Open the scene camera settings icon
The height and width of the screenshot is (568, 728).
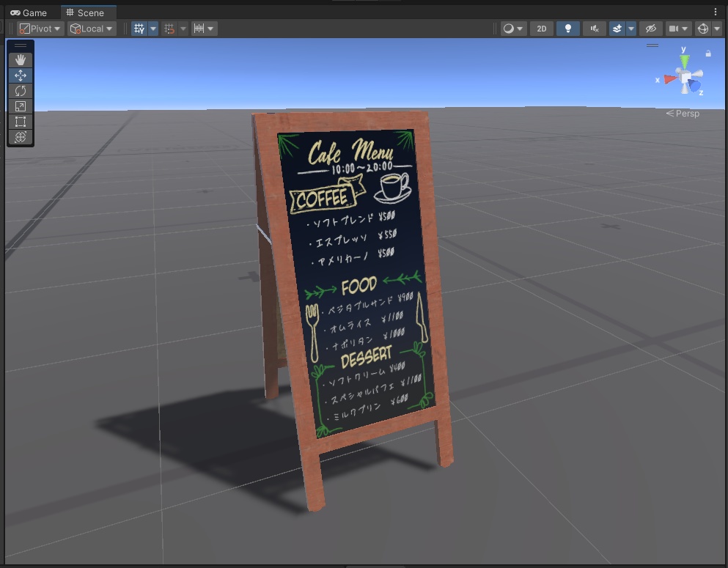click(671, 29)
